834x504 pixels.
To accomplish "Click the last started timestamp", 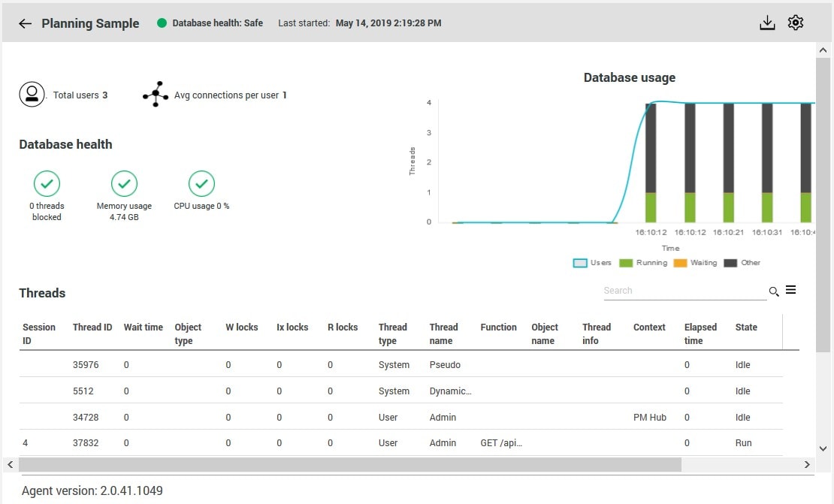I will click(388, 23).
